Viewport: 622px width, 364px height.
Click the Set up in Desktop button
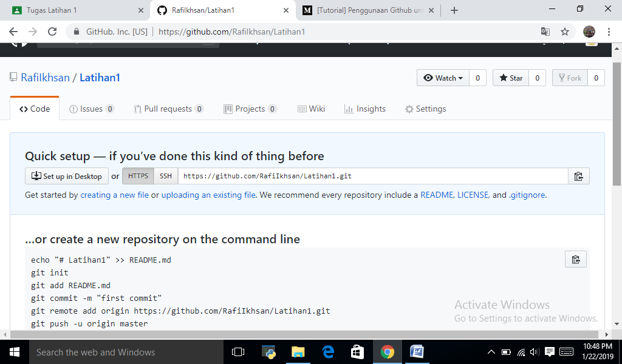pyautogui.click(x=67, y=176)
